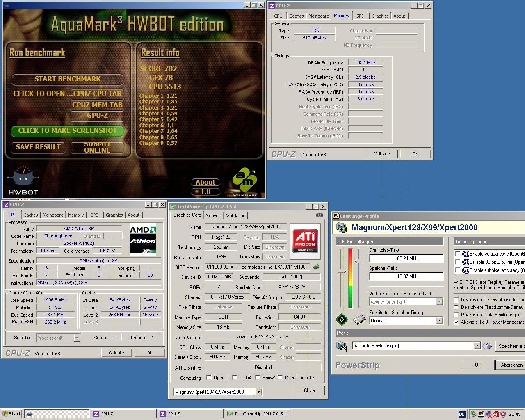
Task: Tick the CUDA checkbox in GPU-Z
Action: (235, 378)
